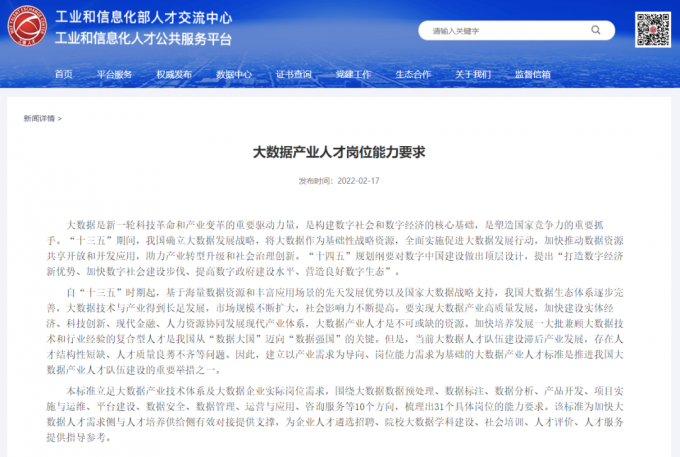Open the 权威发布 menu
680x457 pixels.
coord(174,74)
